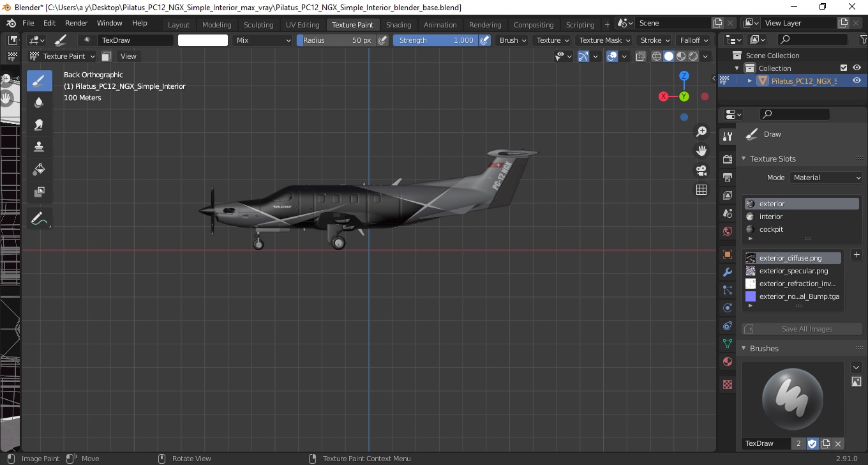Select the Clone stamp tool
868x465 pixels.
click(x=39, y=147)
